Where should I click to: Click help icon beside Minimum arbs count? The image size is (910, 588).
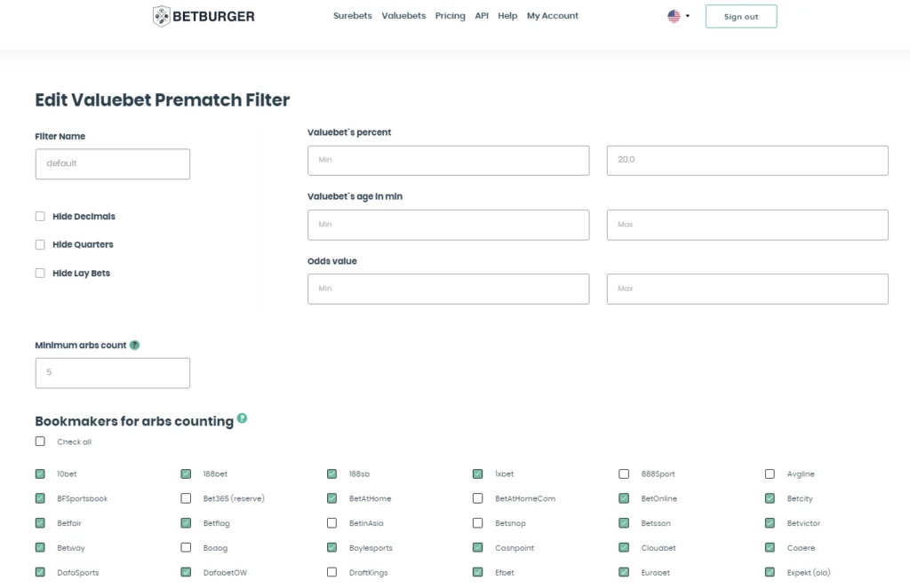135,345
